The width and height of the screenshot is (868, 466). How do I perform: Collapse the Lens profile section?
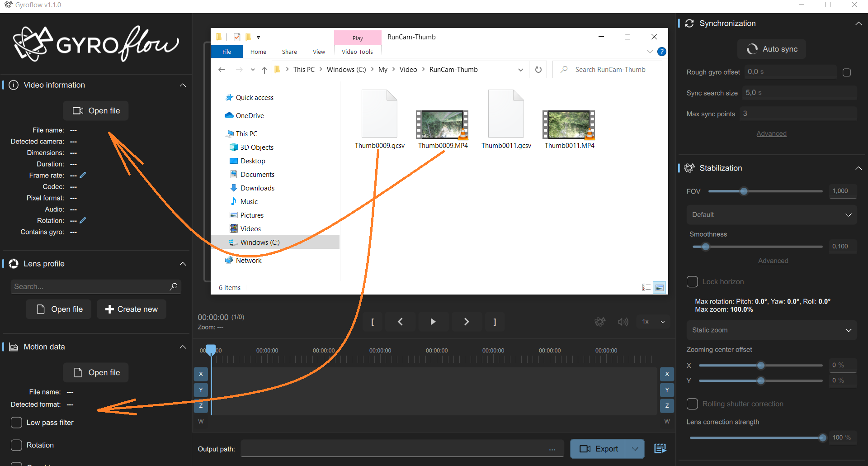pyautogui.click(x=183, y=264)
